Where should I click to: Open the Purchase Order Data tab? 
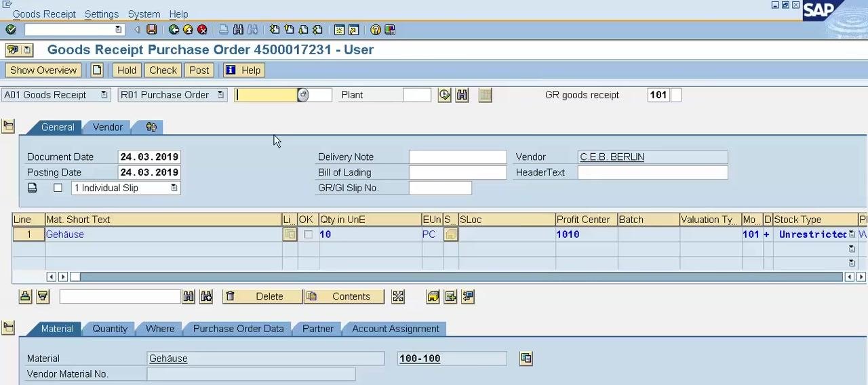point(238,329)
